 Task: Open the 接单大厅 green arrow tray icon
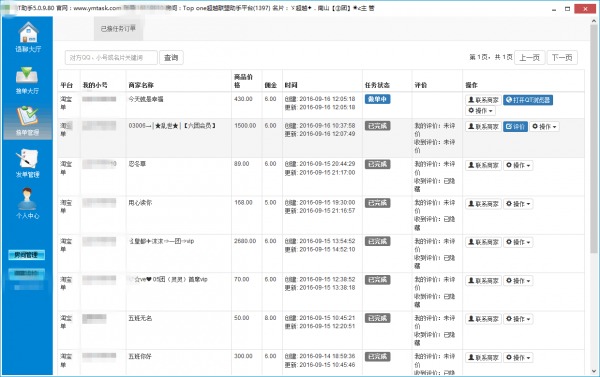point(27,75)
